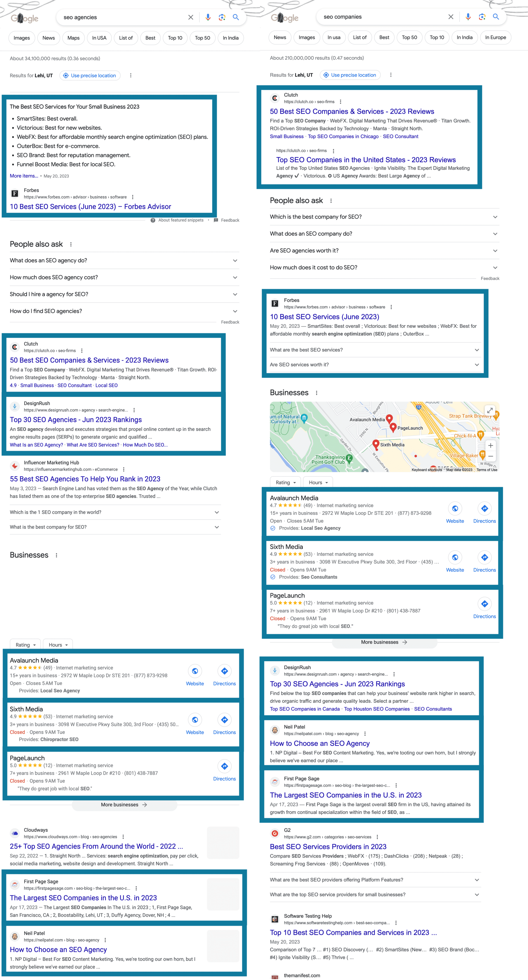Click Directions icon for PageLaunch in right results
The image size is (528, 980).
485,604
